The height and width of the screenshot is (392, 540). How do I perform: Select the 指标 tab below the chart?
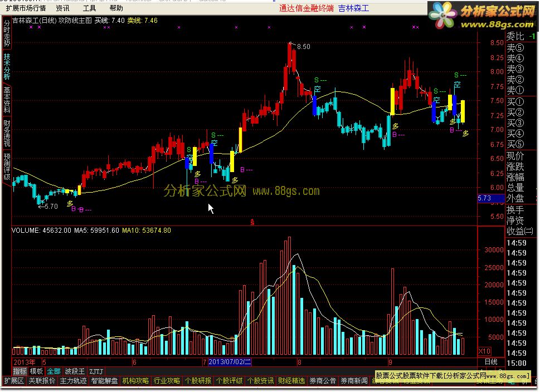[x=20, y=371]
